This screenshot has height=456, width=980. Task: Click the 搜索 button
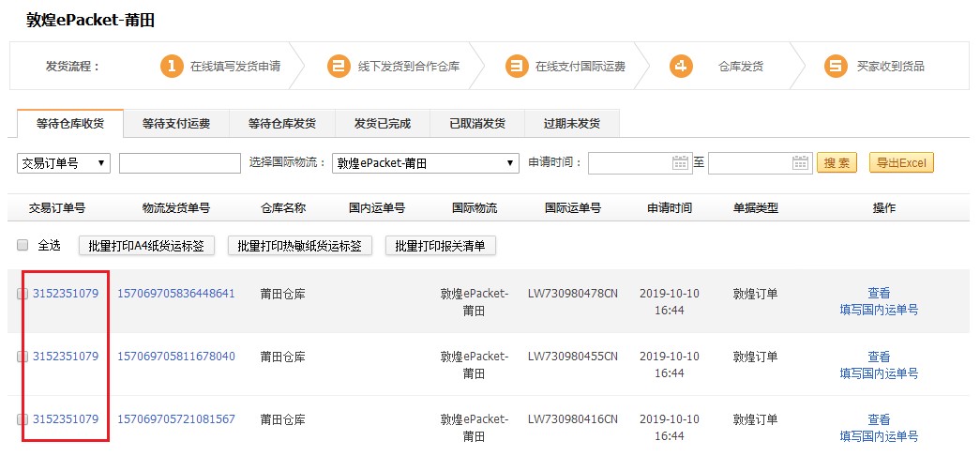[x=837, y=163]
